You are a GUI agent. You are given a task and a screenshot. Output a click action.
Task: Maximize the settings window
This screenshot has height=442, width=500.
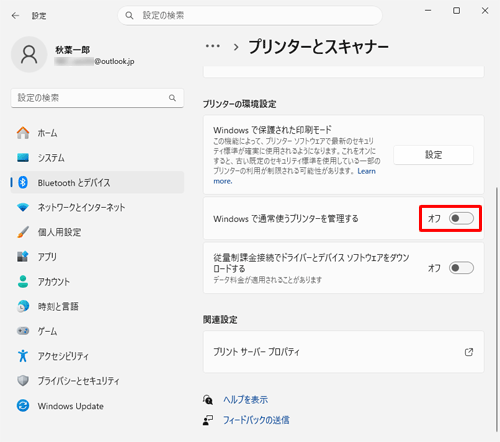(x=457, y=11)
